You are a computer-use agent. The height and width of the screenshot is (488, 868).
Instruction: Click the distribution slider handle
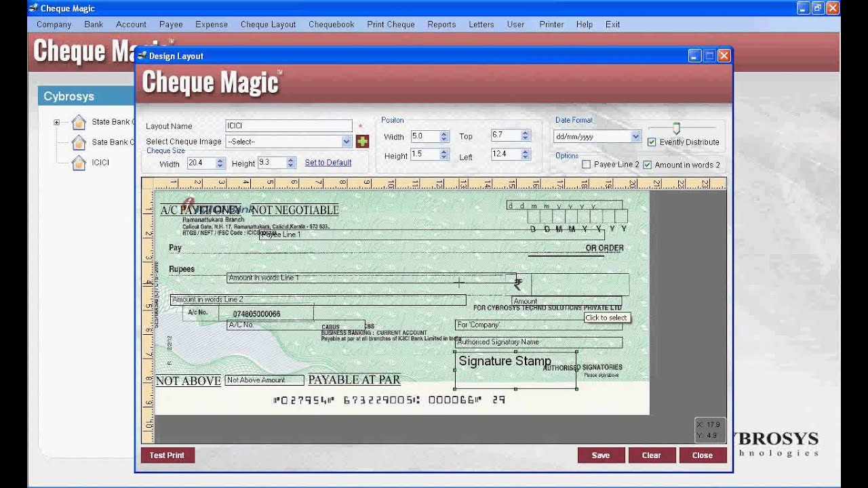[676, 128]
